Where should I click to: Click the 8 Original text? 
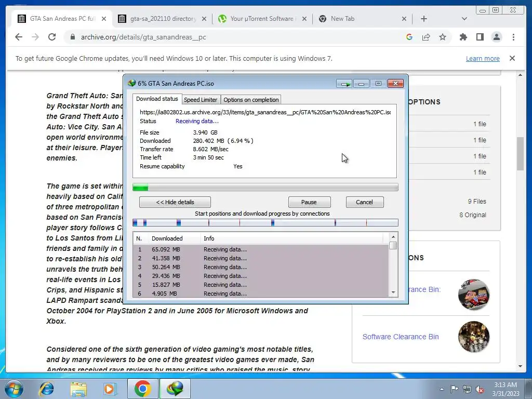473,215
